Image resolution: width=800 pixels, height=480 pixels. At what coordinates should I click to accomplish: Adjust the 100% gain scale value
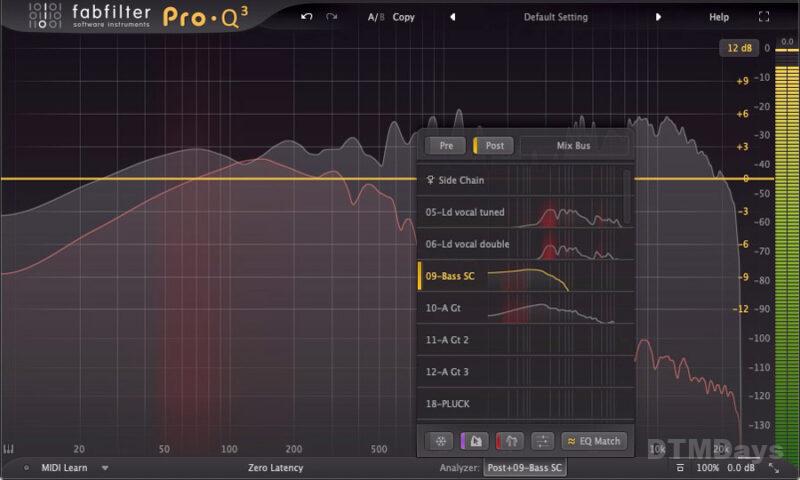point(708,468)
